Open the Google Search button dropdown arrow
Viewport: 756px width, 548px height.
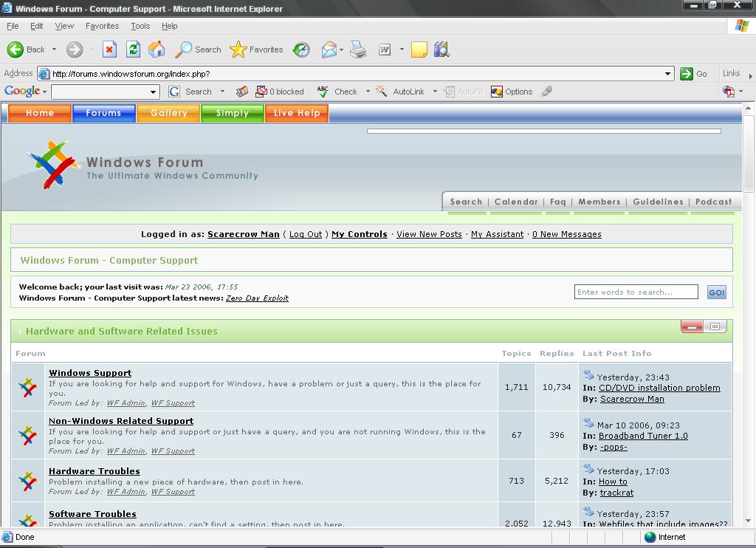tap(222, 91)
